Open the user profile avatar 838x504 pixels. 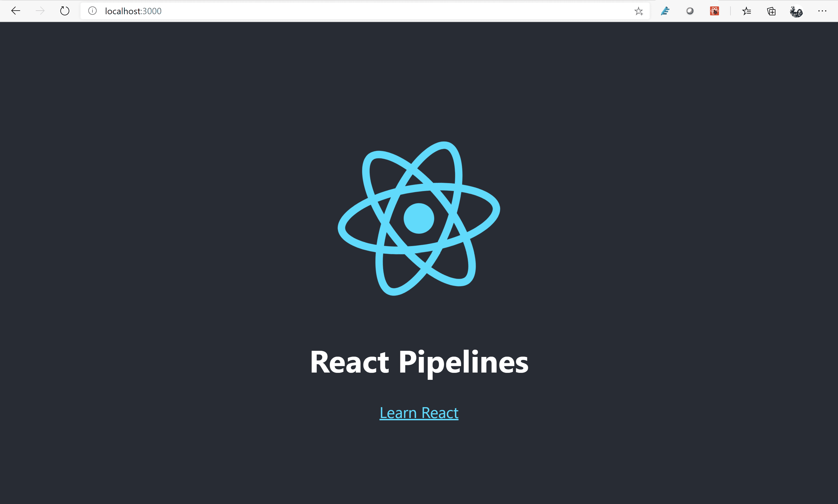pyautogui.click(x=796, y=11)
